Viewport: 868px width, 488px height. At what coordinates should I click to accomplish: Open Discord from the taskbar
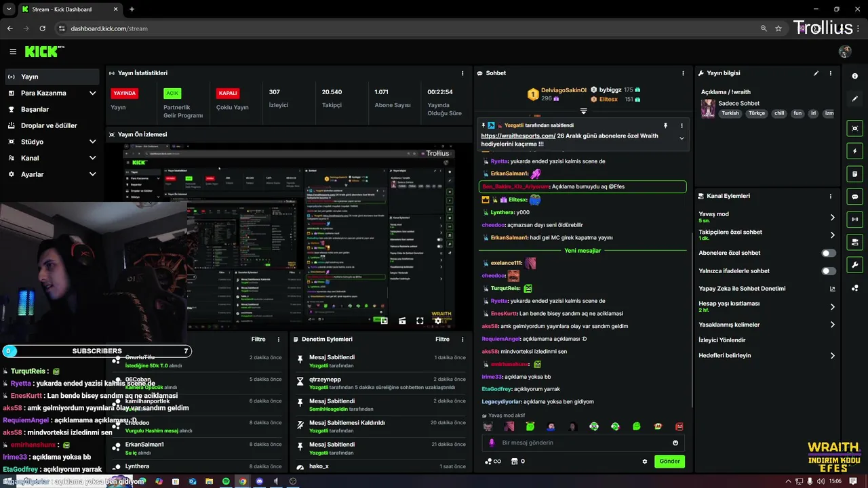[x=259, y=481]
